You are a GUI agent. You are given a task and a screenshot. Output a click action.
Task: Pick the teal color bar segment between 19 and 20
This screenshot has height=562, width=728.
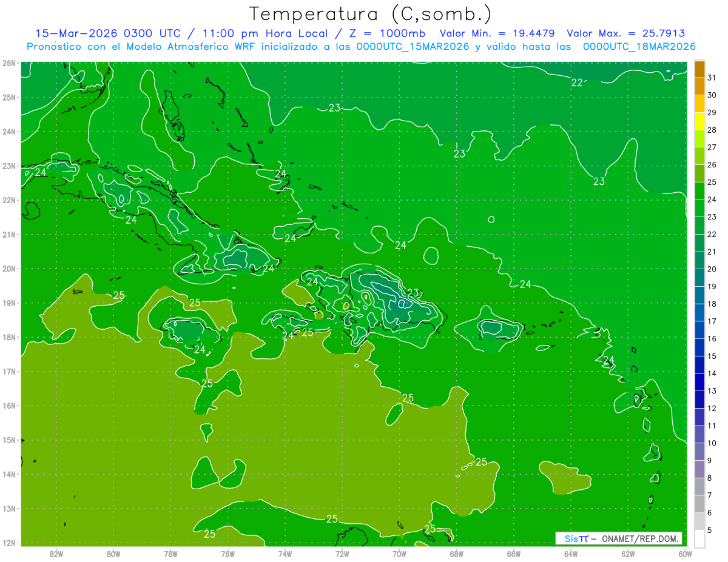pyautogui.click(x=699, y=278)
